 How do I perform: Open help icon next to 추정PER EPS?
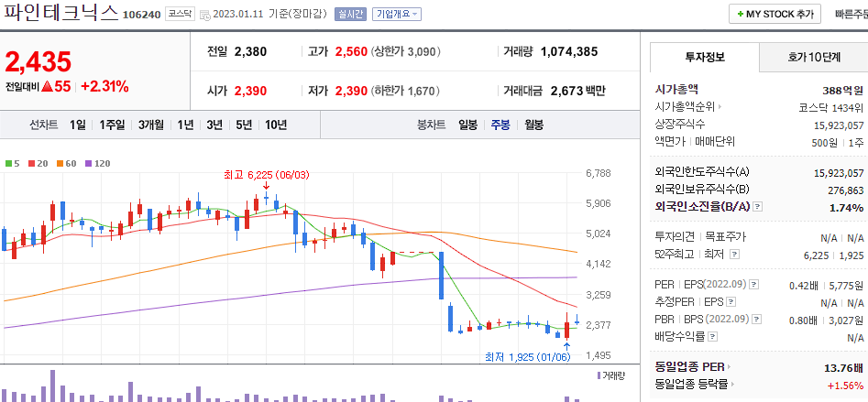click(x=731, y=302)
